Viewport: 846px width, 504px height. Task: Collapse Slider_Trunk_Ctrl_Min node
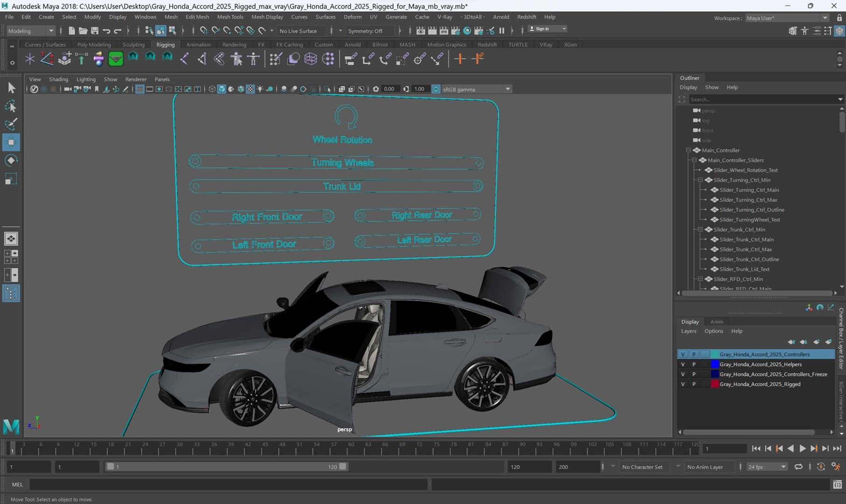pos(700,230)
